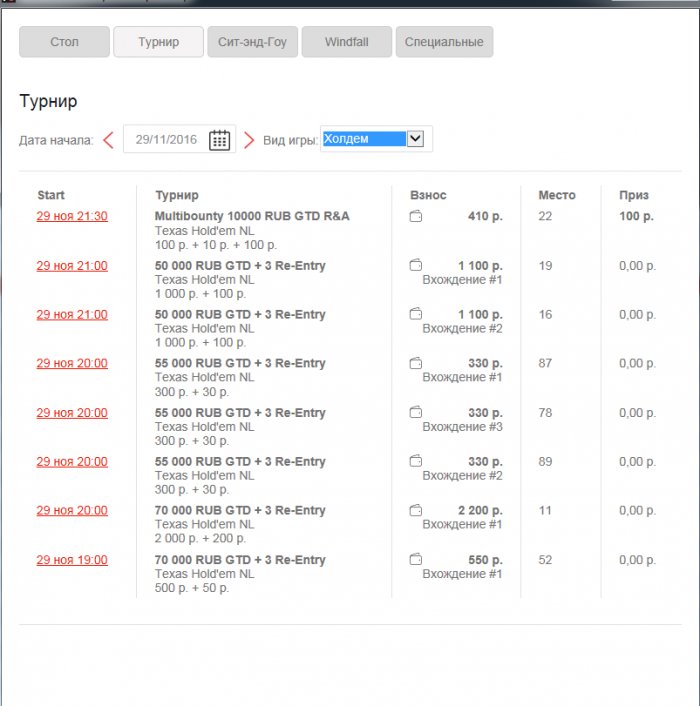
Task: Click wallet icon in 330 р. Вхождение #2 row
Action: coord(415,461)
